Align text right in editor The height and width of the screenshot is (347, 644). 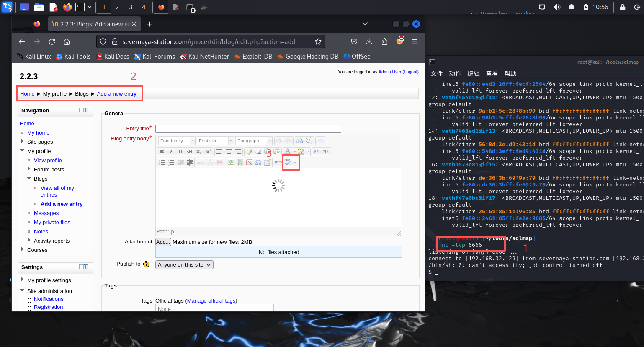(238, 152)
